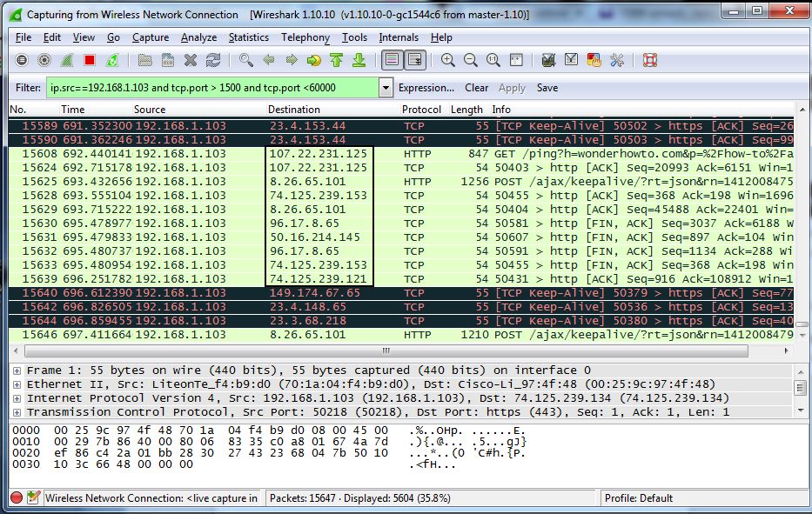812x514 pixels.
Task: Expand the Ethernet II tree row
Action: [x=17, y=384]
